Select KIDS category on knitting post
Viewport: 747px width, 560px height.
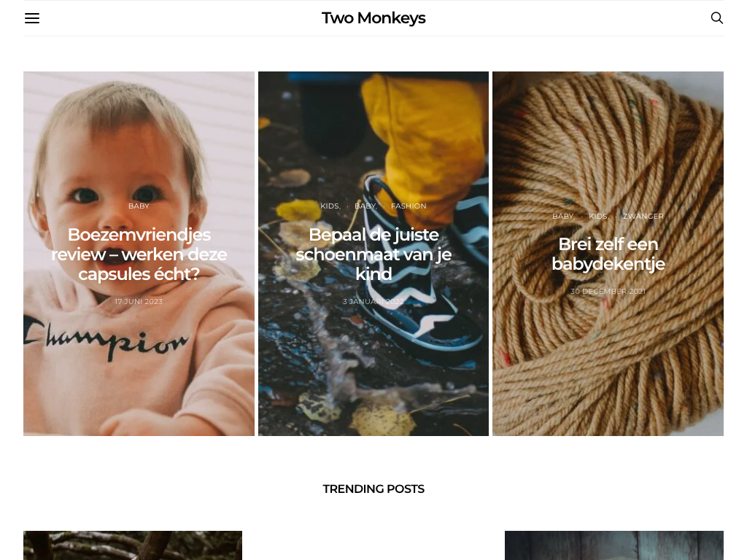[x=599, y=216]
